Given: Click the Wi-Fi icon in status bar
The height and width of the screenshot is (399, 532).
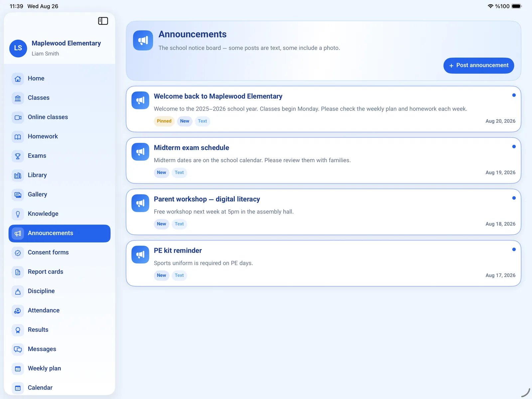Looking at the screenshot, I should point(490,6).
